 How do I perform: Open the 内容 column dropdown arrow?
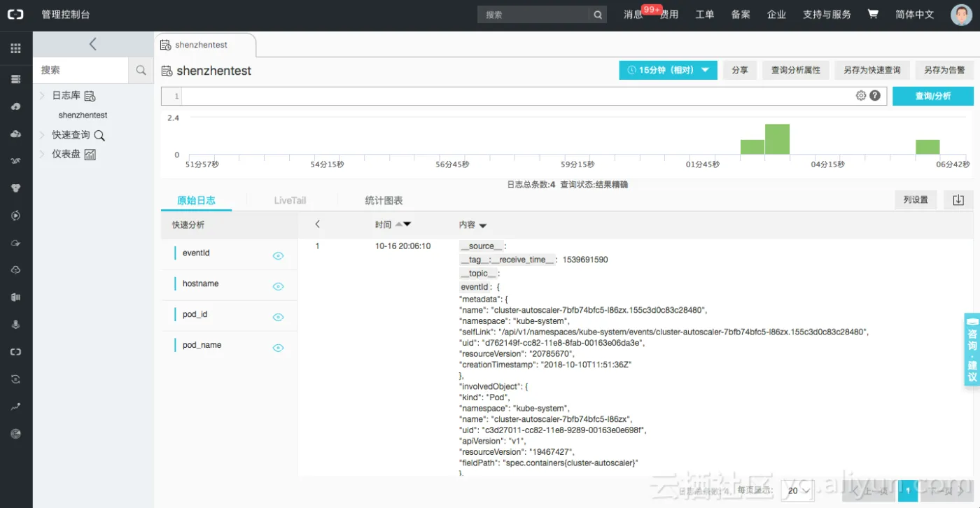coord(483,225)
